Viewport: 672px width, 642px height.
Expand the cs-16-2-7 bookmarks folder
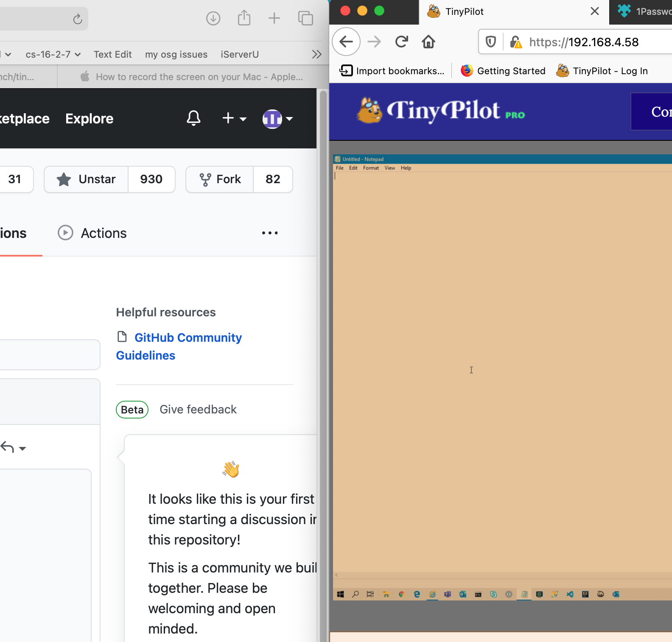click(x=53, y=54)
